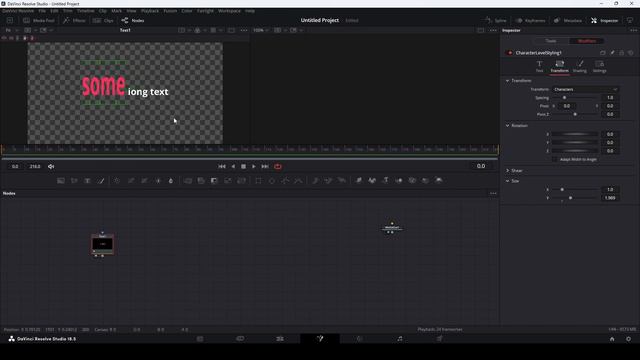Screen dimensions: 640x360
Task: Open the Effects library panel
Action: (74, 20)
